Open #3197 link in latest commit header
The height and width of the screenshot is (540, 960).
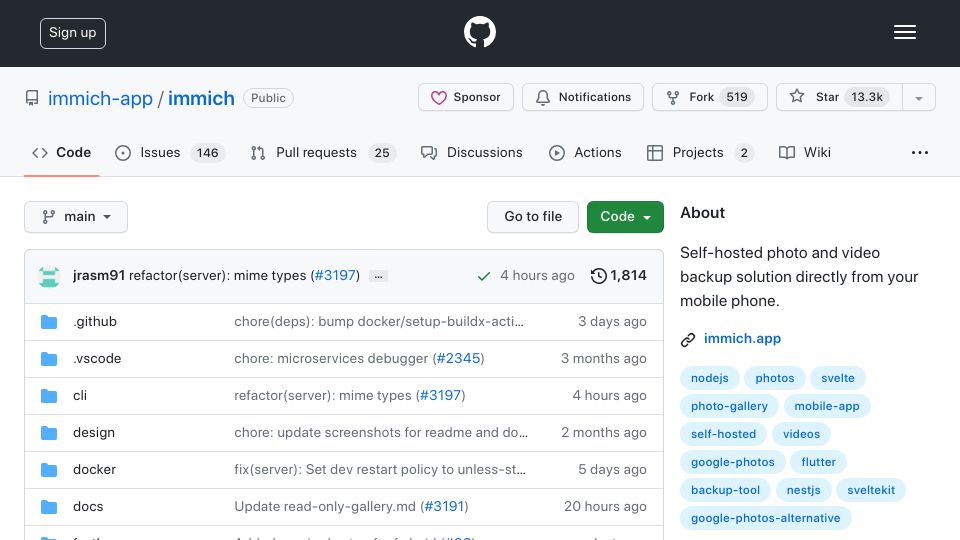coord(335,276)
